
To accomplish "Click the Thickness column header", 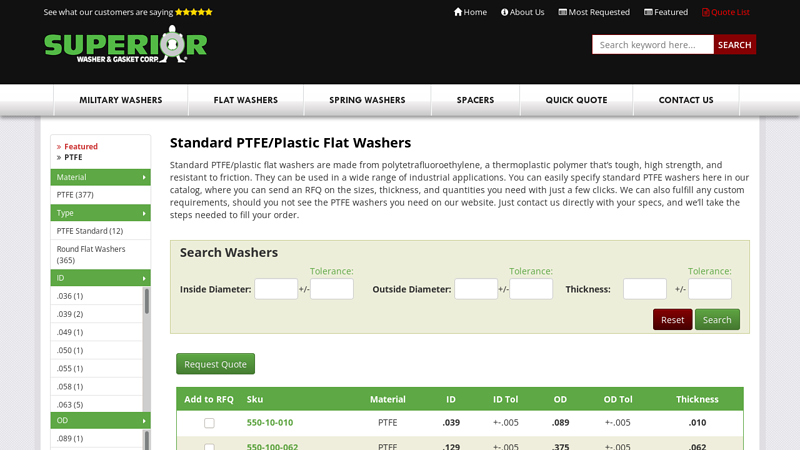I will point(697,399).
